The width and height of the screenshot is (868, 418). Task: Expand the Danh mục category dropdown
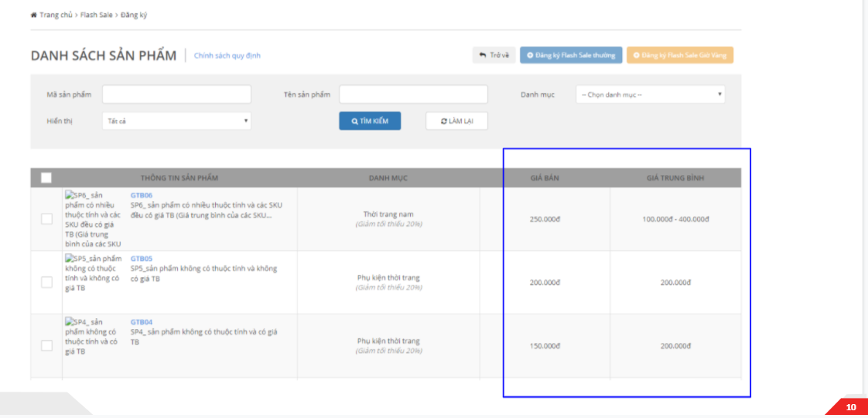(650, 94)
